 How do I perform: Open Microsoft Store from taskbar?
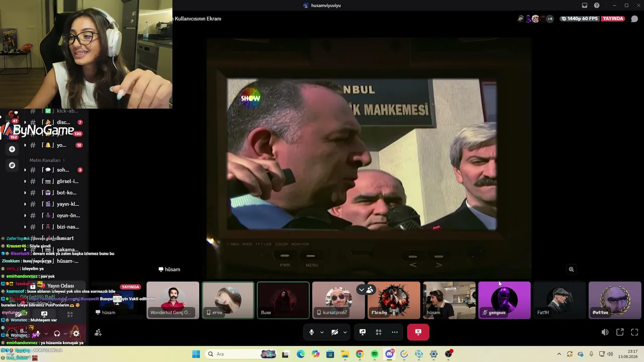coord(330,354)
